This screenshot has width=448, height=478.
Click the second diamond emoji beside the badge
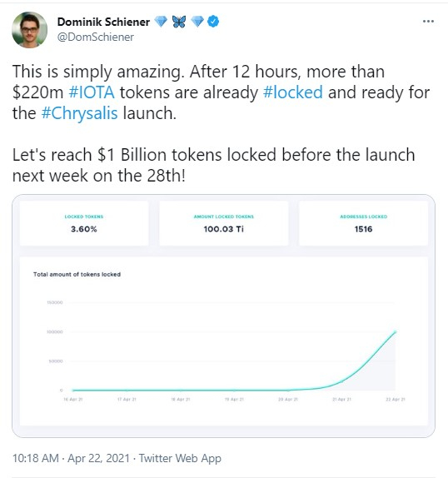(x=197, y=22)
